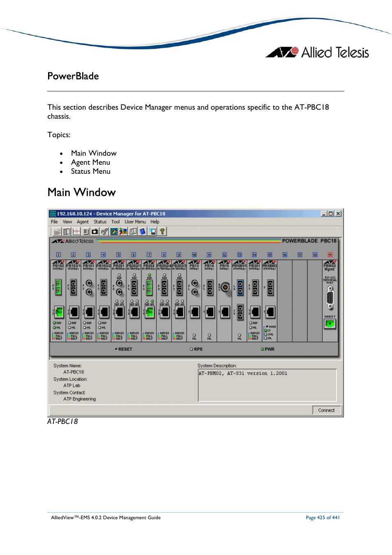Click the 10BASE-T port on PBM02

(330, 324)
